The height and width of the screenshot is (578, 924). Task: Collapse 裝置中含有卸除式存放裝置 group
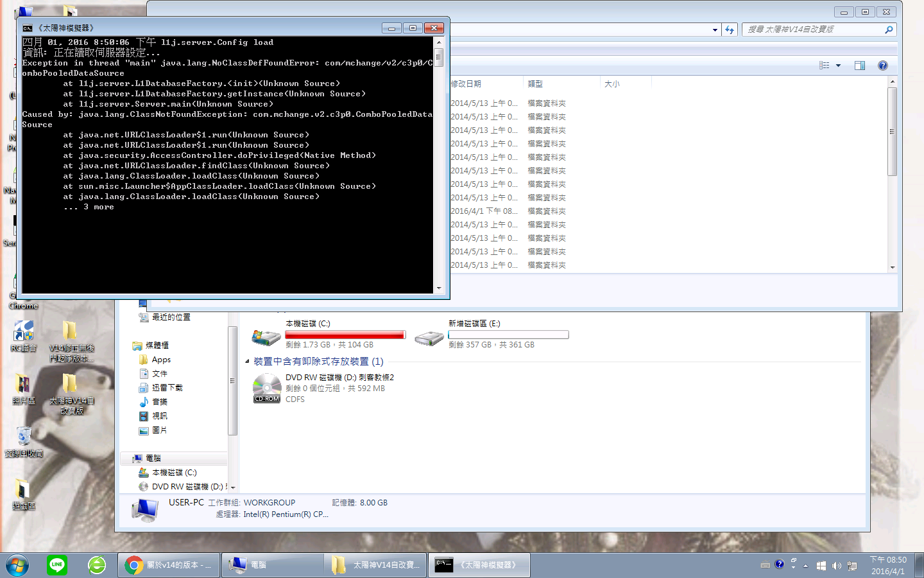[x=247, y=362]
